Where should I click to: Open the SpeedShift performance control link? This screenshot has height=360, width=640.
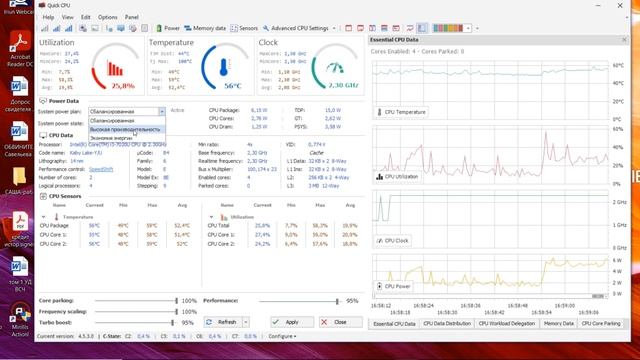[101, 169]
